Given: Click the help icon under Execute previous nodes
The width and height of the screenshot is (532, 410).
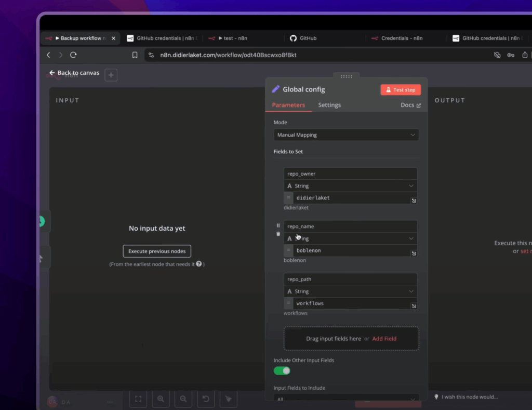Looking at the screenshot, I should (x=199, y=264).
